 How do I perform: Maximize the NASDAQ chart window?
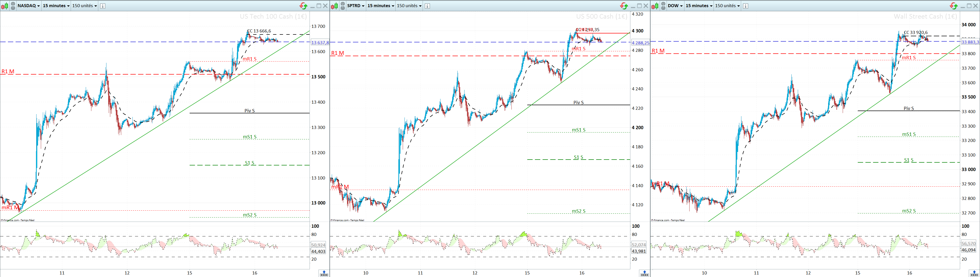coord(319,6)
